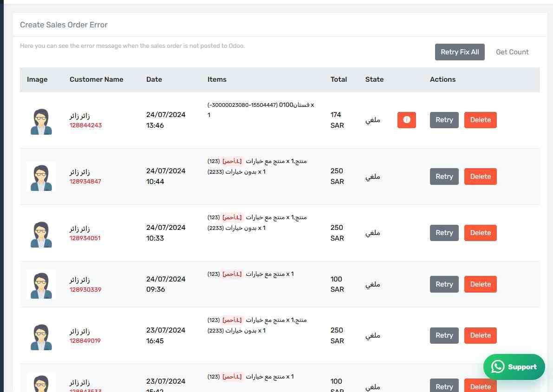This screenshot has width=553, height=392.
Task: Retry the 100 SAR order from 09:36
Action: coord(444,284)
